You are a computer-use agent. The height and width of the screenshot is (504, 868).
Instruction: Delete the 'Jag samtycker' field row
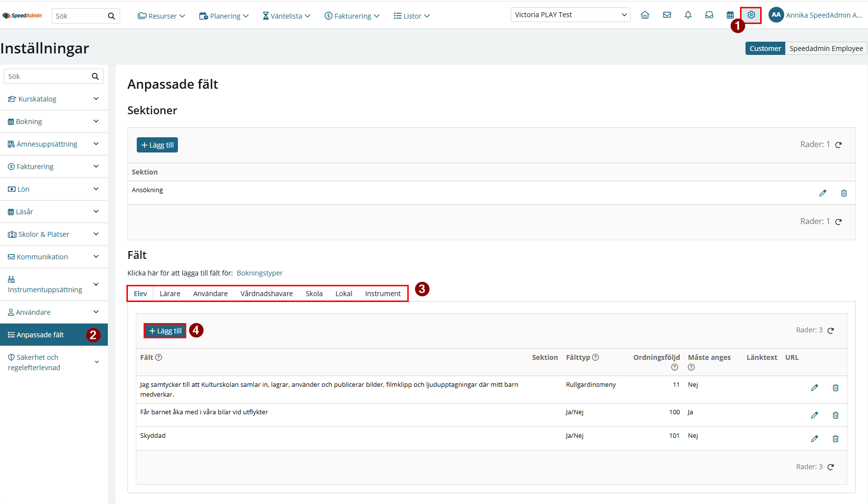836,388
